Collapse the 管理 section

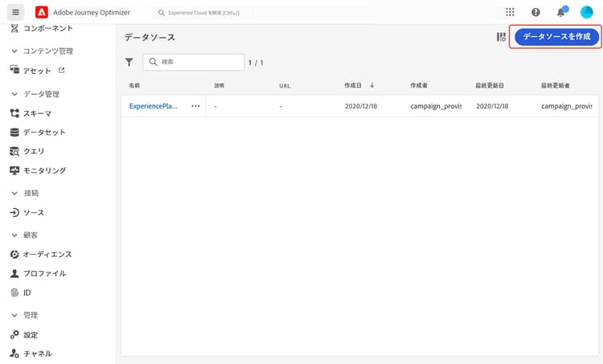(x=14, y=315)
